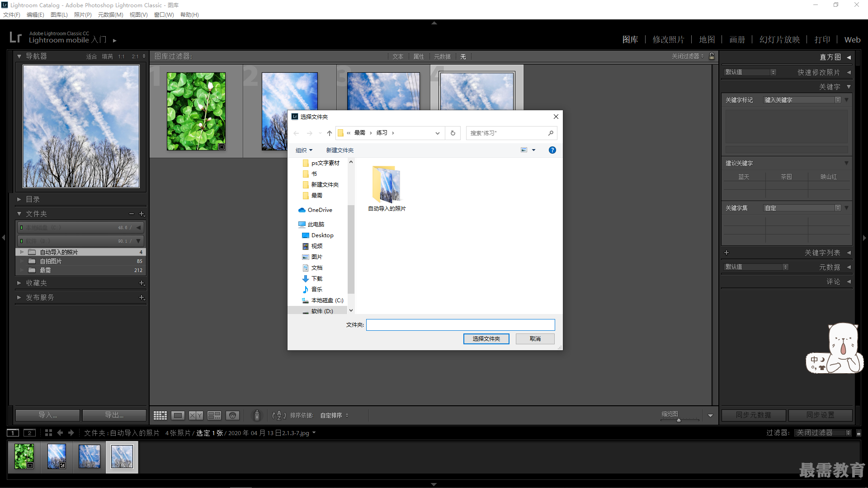
Task: Open the 图库 module tab
Action: [x=630, y=40]
